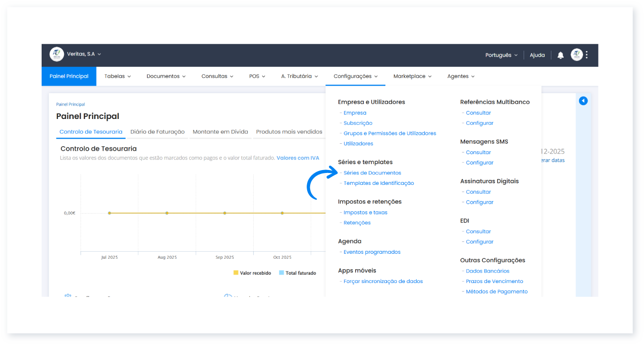Collapse the Configurações menu

click(356, 76)
